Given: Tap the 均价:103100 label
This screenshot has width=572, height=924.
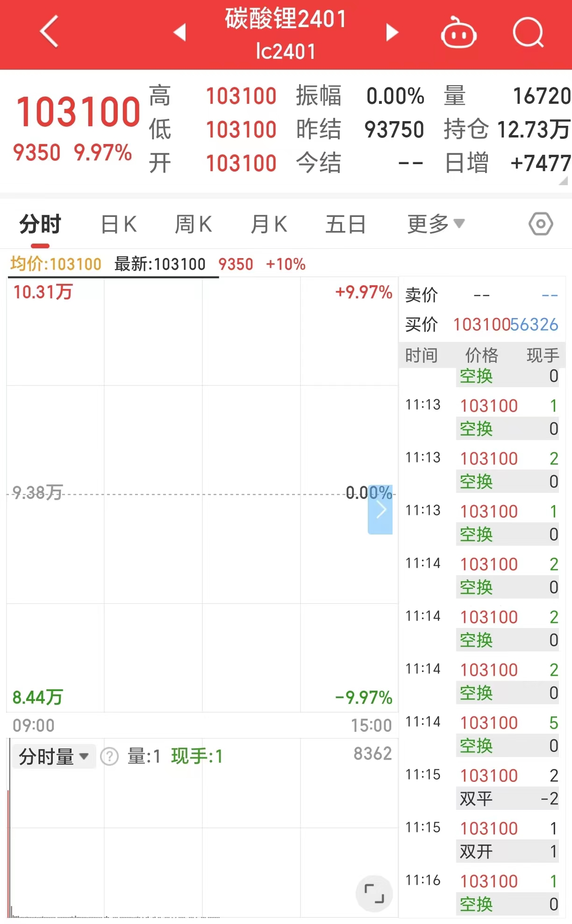Looking at the screenshot, I should [x=56, y=264].
